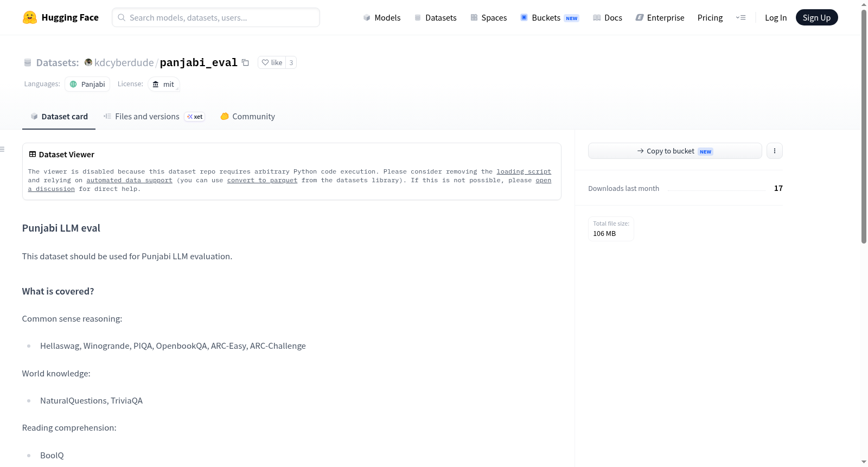Click the dataset stack icon by Datasets label
This screenshot has width=868, height=467.
click(x=28, y=62)
